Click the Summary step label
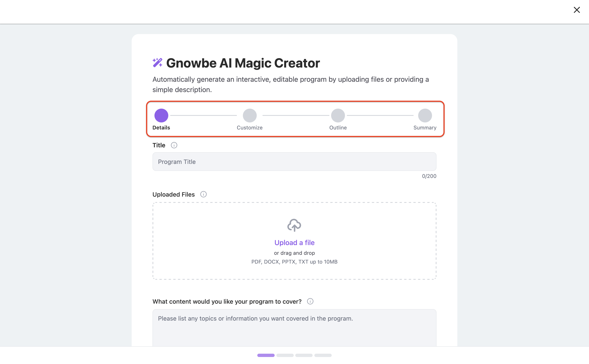The image size is (589, 364). 425,127
